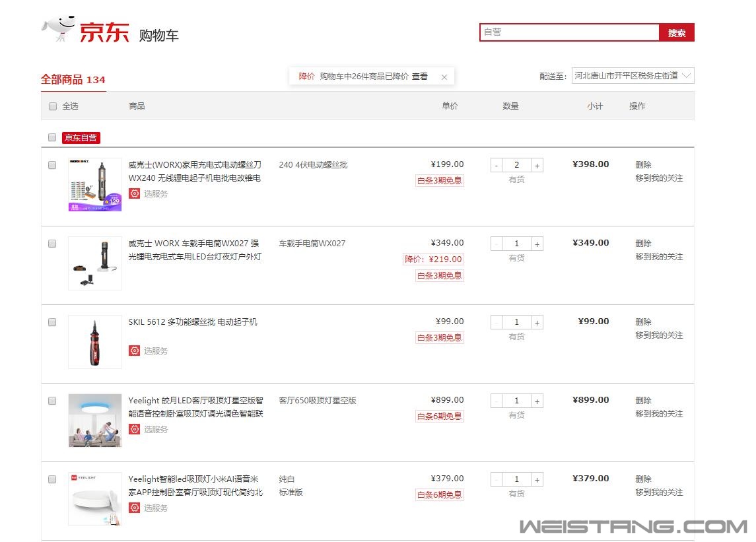Tick the 京东自营 store checkbox
The width and height of the screenshot is (756, 542).
tap(52, 137)
